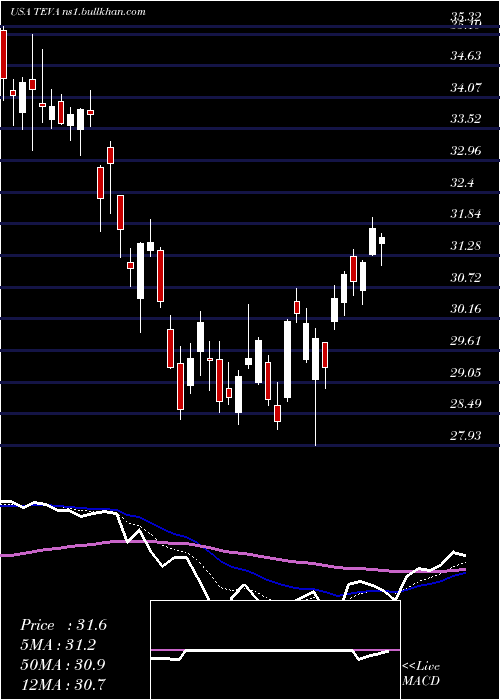Select the 50MA : 30.9 value
The width and height of the screenshot is (500, 700).
coord(63,665)
